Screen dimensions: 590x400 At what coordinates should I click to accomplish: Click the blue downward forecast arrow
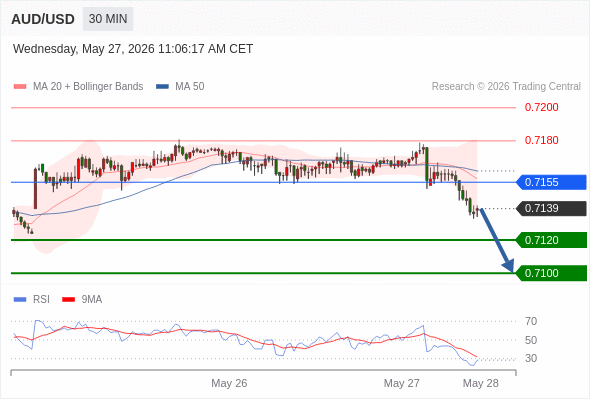[497, 240]
